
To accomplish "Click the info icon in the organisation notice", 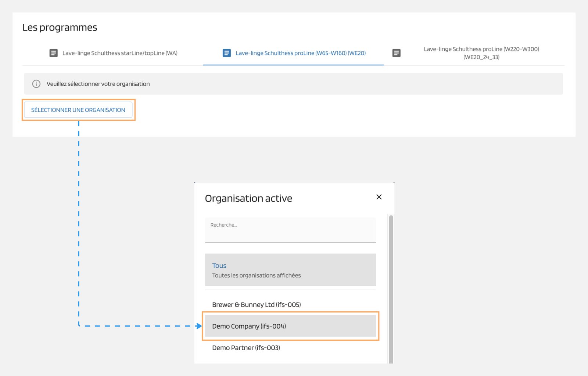I will click(x=36, y=84).
